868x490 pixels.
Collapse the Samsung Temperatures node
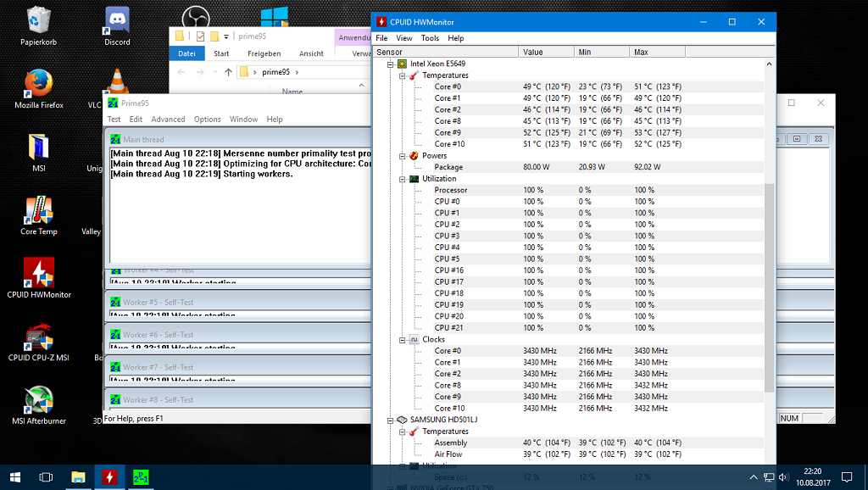[403, 432]
